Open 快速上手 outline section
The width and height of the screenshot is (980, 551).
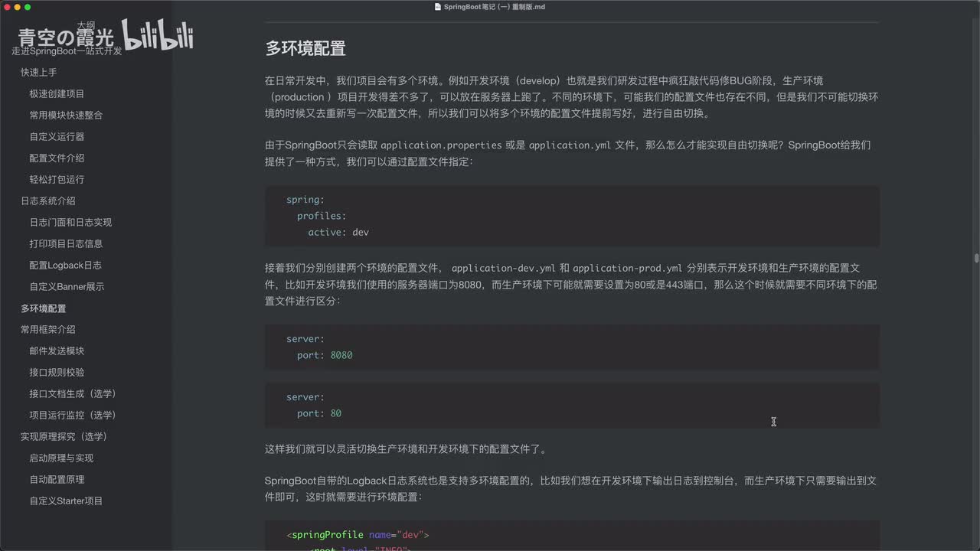click(x=38, y=72)
